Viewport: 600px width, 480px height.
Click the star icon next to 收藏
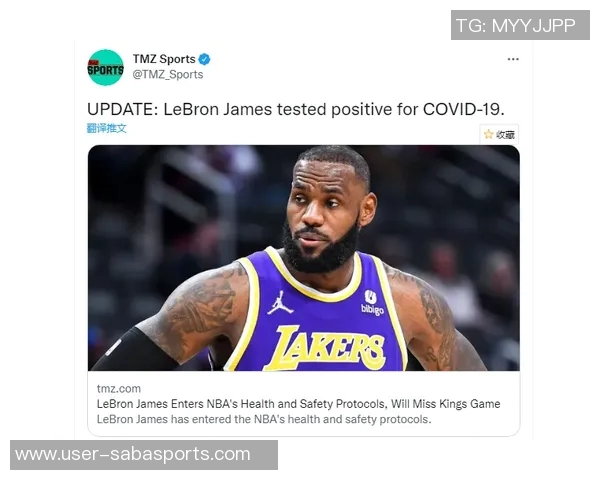(x=488, y=134)
